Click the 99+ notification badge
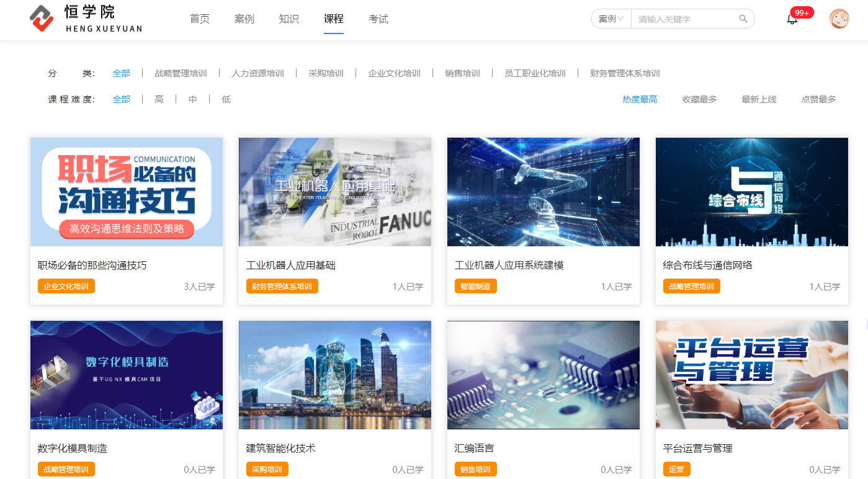Viewport: 868px width, 479px height. 802,13
